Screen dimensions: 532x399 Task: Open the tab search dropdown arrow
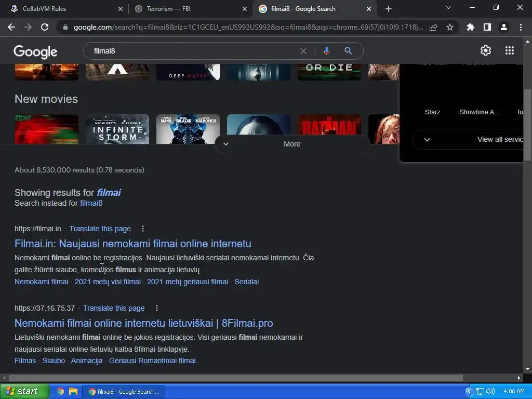448,7
